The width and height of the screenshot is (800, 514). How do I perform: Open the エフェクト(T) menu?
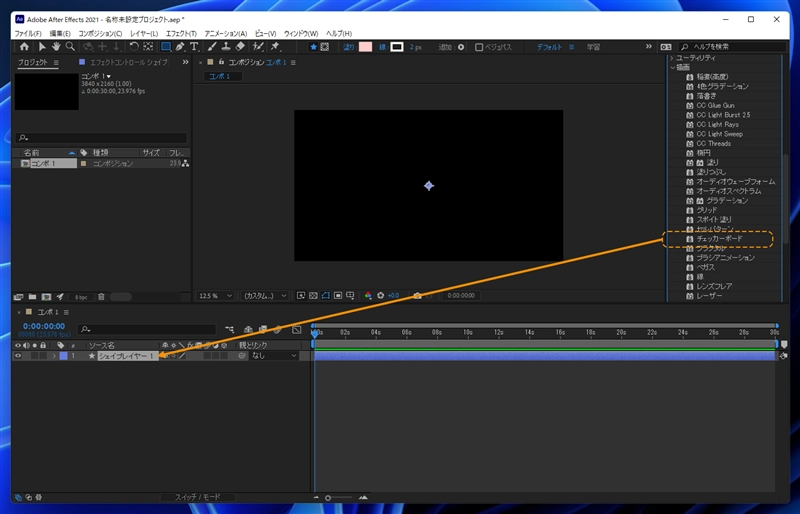pos(180,34)
